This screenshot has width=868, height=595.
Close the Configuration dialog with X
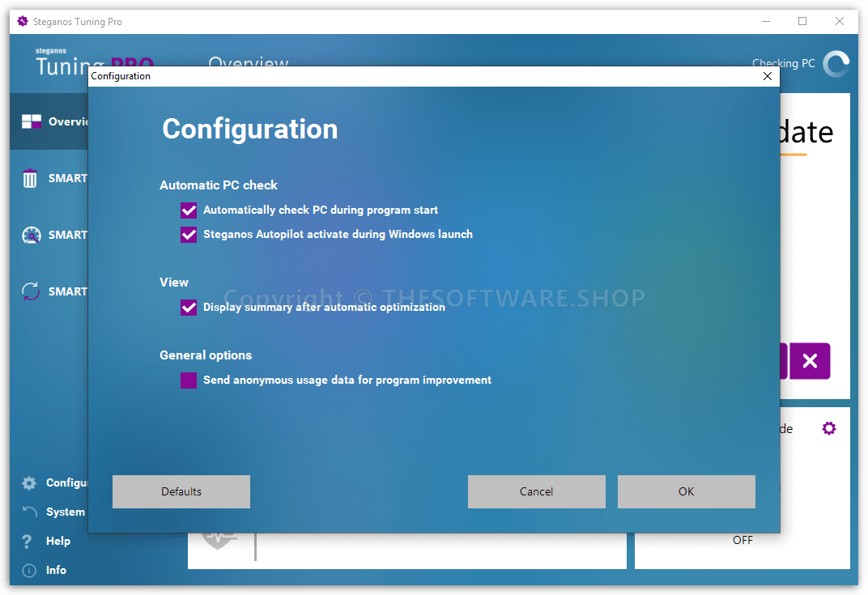click(768, 76)
